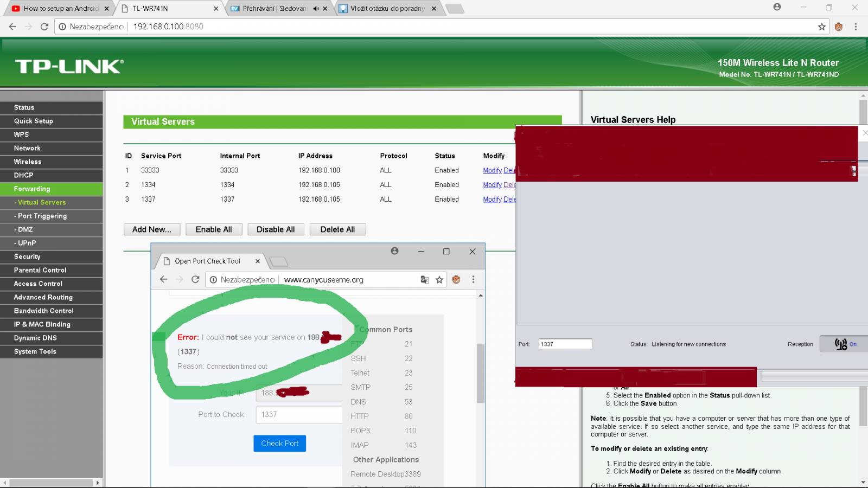The height and width of the screenshot is (488, 868).
Task: Select SSH 22 common port
Action: click(381, 358)
